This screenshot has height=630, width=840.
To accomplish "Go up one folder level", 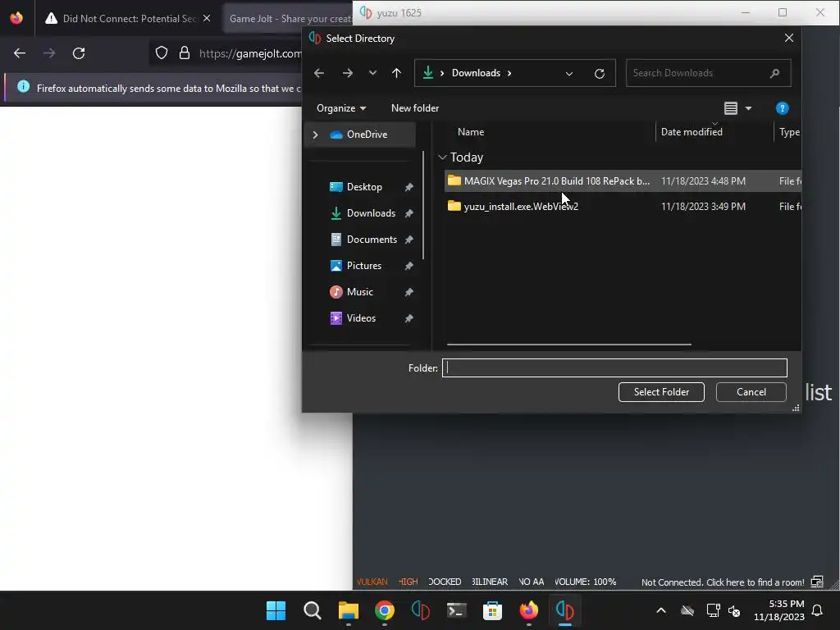I will pyautogui.click(x=396, y=73).
